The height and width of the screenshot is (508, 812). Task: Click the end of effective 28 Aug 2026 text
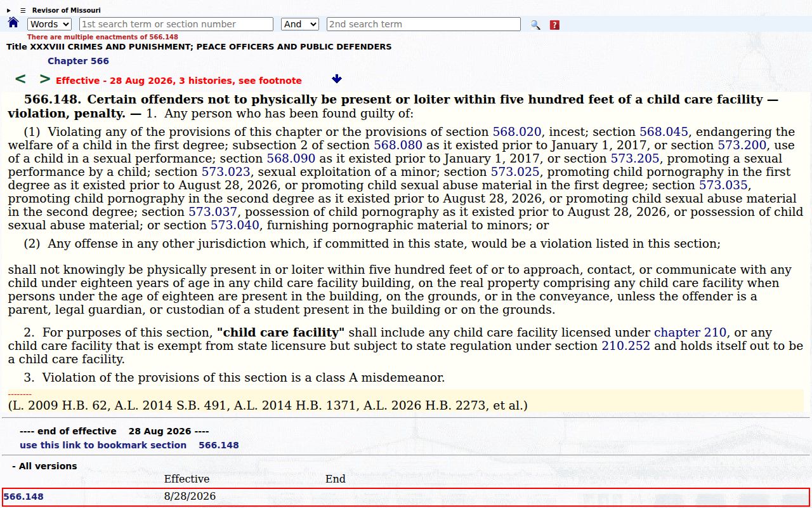114,431
